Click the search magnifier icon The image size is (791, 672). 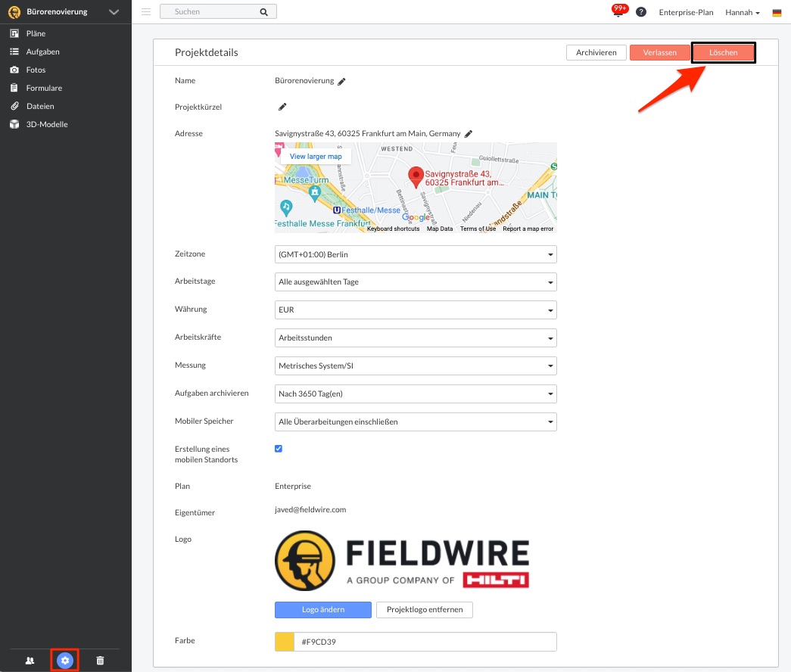coord(264,11)
